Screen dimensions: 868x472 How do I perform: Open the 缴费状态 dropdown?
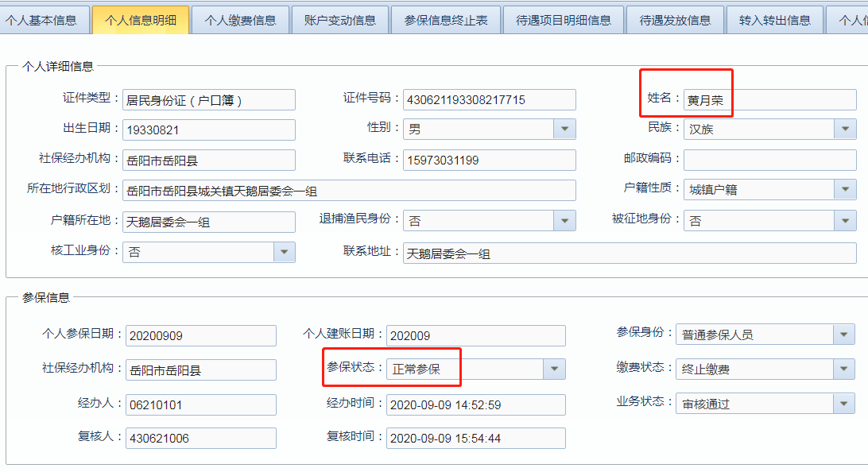pyautogui.click(x=844, y=369)
